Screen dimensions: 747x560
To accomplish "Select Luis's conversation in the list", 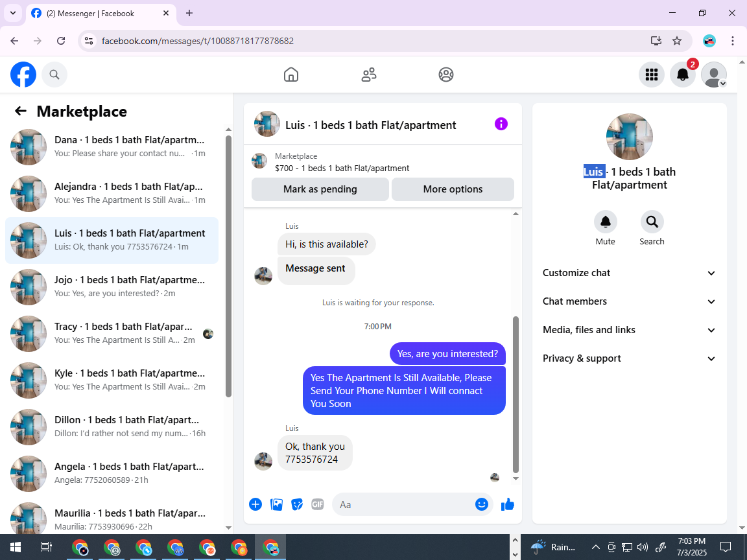I will pos(112,240).
